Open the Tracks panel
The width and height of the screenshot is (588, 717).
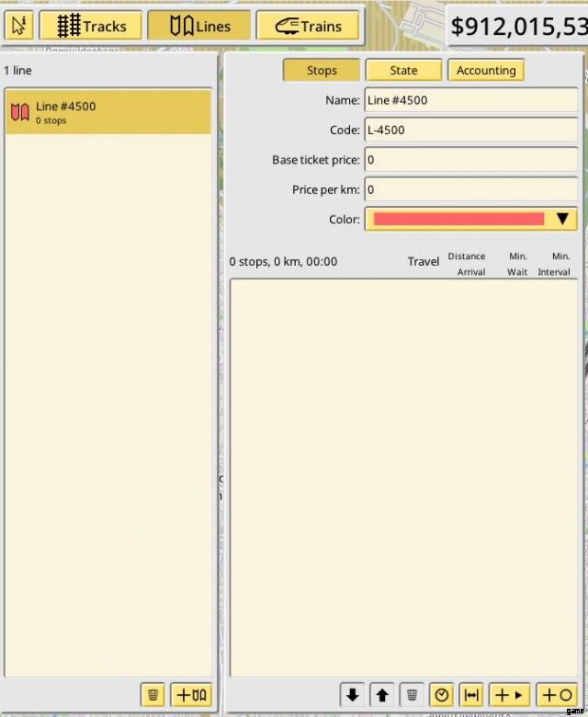pyautogui.click(x=90, y=26)
